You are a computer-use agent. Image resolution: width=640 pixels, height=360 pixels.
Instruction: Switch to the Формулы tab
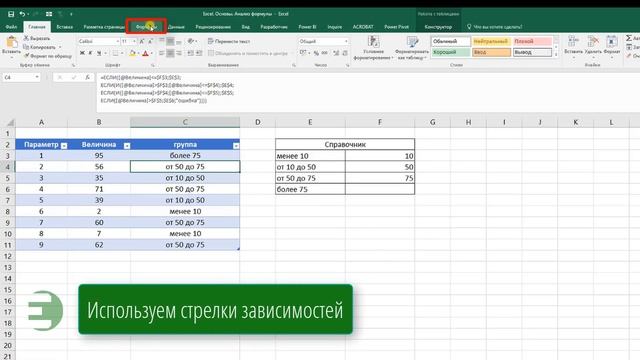146,27
